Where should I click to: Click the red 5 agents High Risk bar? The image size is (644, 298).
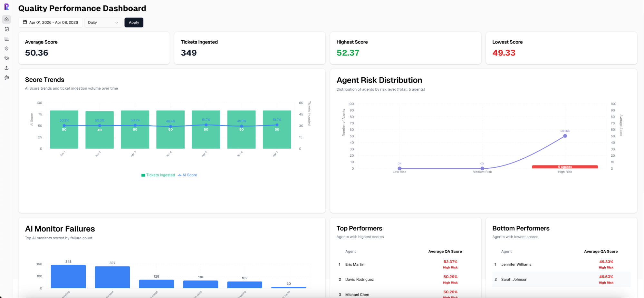[565, 167]
